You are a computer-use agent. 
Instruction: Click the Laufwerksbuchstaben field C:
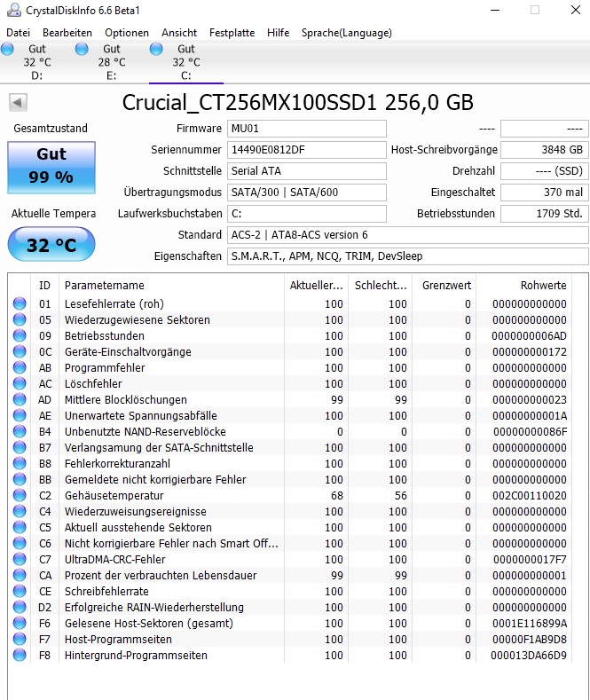(x=307, y=214)
